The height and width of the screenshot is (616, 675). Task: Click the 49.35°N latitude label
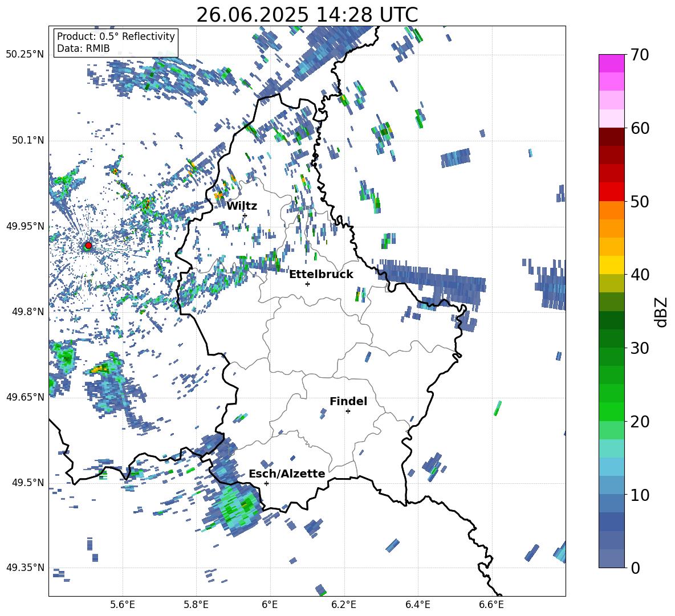click(25, 568)
